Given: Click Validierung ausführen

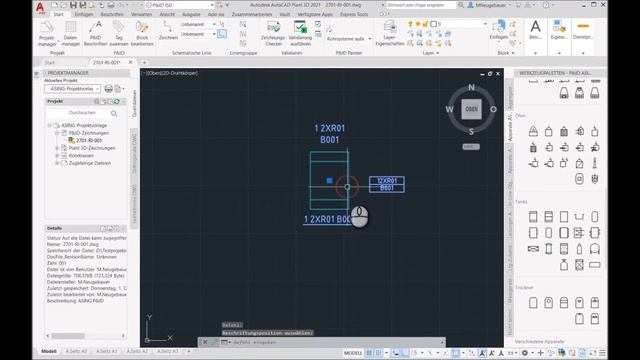Looking at the screenshot, I should 300,33.
